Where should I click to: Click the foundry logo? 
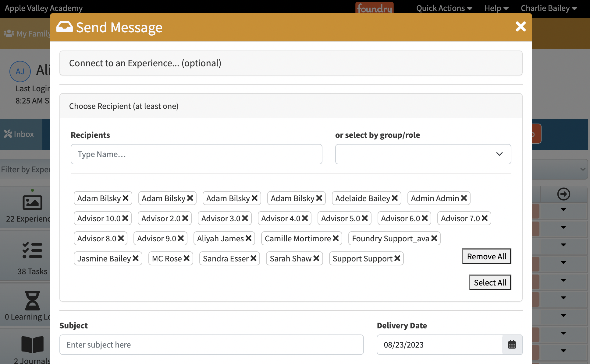375,8
